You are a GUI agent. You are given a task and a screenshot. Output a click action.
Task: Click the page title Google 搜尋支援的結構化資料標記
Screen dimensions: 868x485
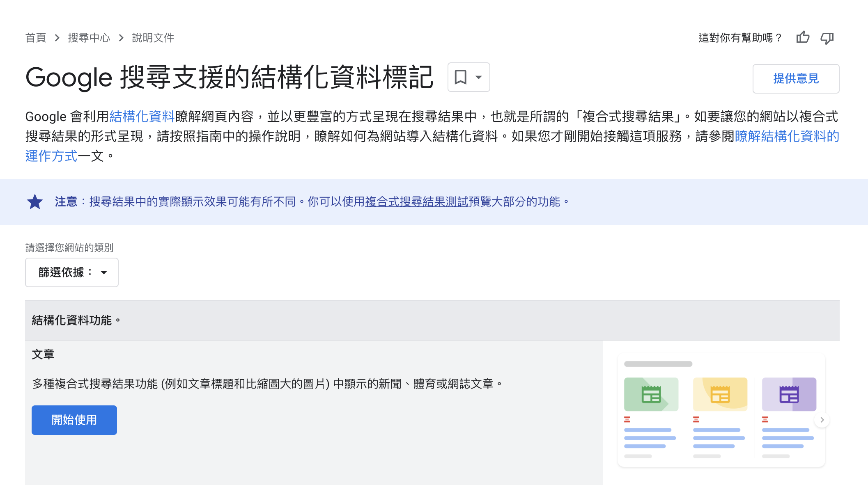(x=230, y=77)
